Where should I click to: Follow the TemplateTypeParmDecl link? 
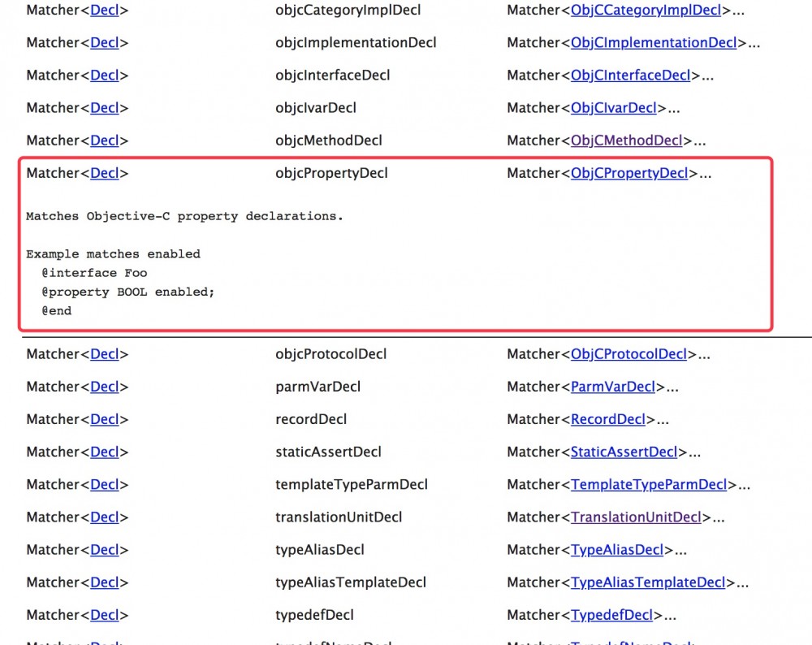(648, 485)
